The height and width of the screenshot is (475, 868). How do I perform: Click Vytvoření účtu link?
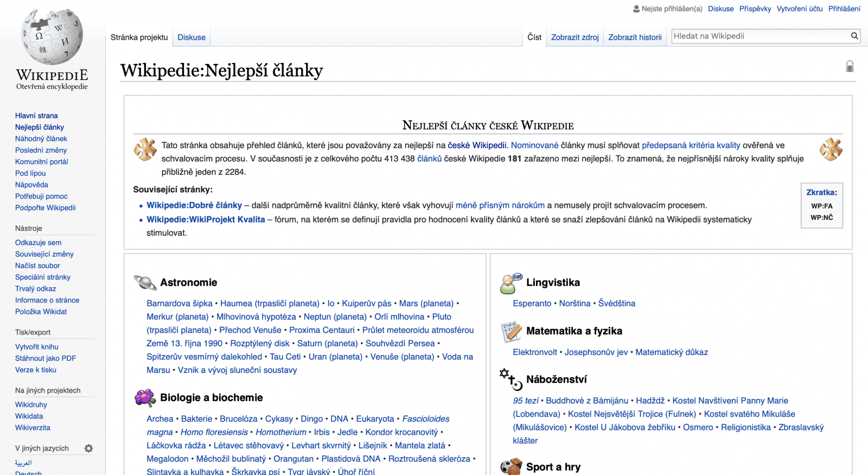click(800, 9)
